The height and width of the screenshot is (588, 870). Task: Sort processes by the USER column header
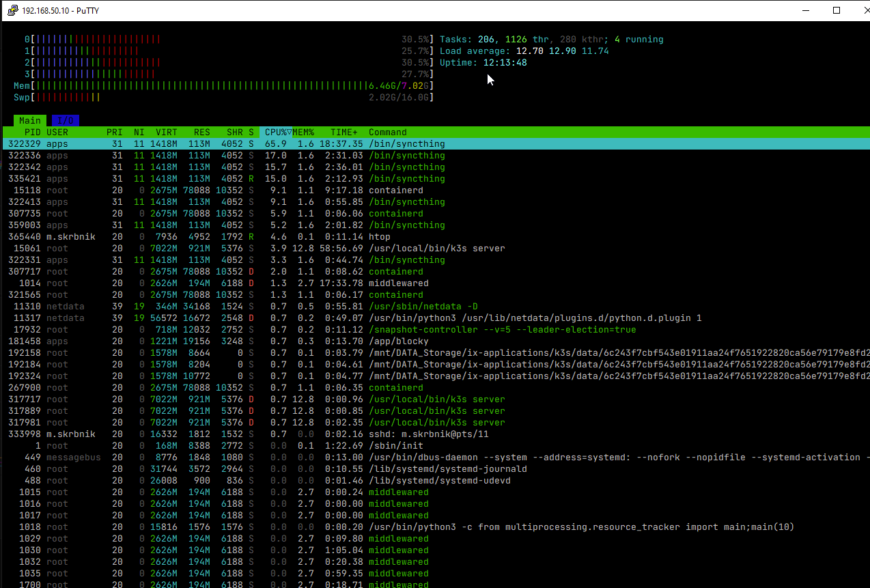coord(57,132)
